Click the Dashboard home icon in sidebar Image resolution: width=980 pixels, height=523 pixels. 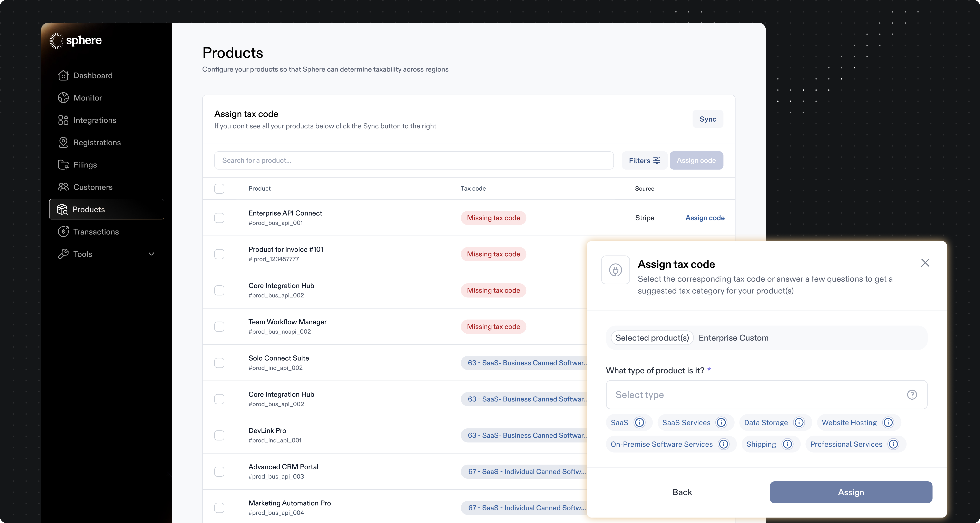[63, 75]
